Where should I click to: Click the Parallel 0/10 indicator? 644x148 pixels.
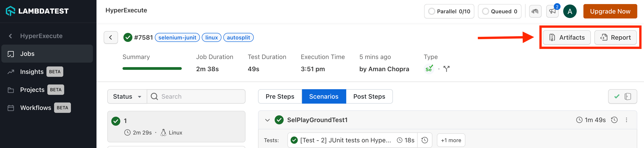(x=449, y=11)
